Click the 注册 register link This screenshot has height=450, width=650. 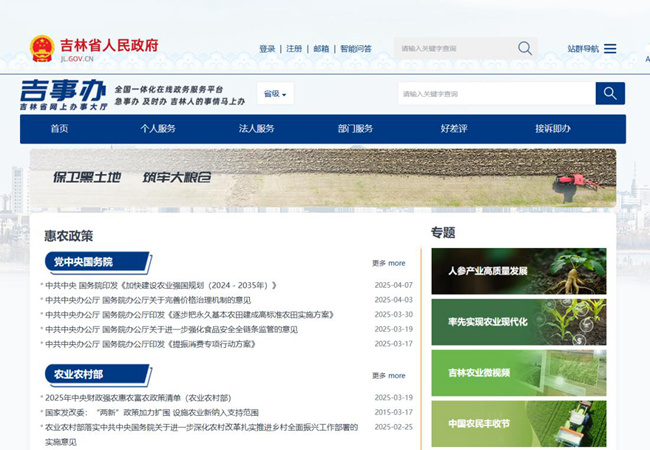click(x=294, y=49)
